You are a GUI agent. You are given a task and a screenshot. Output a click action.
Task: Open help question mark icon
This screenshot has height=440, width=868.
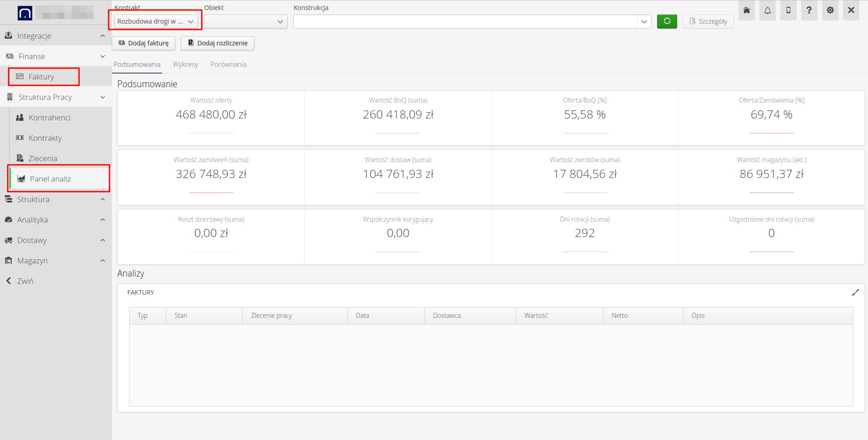[x=809, y=10]
